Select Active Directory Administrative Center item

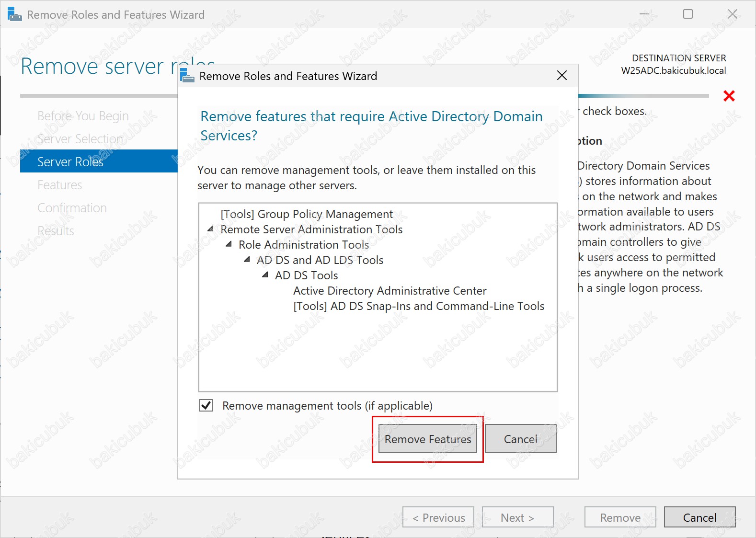[389, 291]
